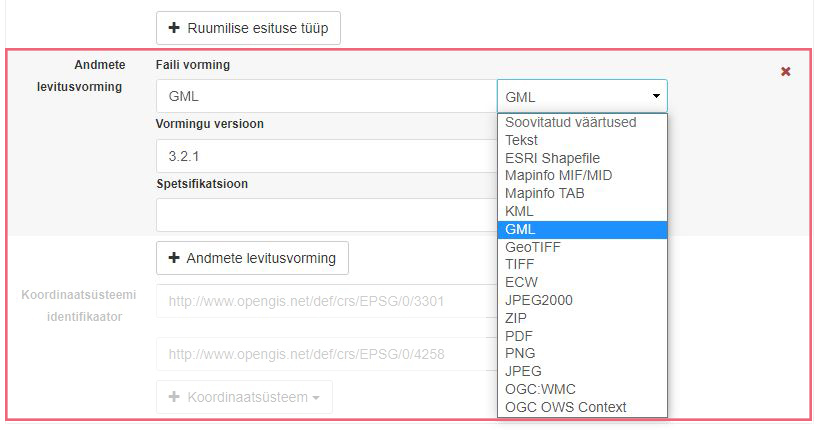
Task: Edit the Vormingu versioon field 3.2.1
Action: [326, 156]
